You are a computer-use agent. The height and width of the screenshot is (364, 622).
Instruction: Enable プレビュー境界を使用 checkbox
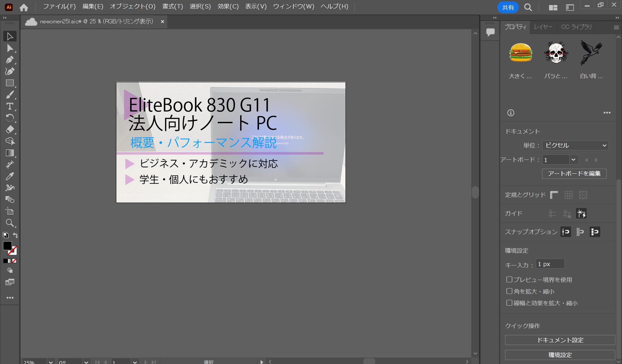(x=509, y=279)
